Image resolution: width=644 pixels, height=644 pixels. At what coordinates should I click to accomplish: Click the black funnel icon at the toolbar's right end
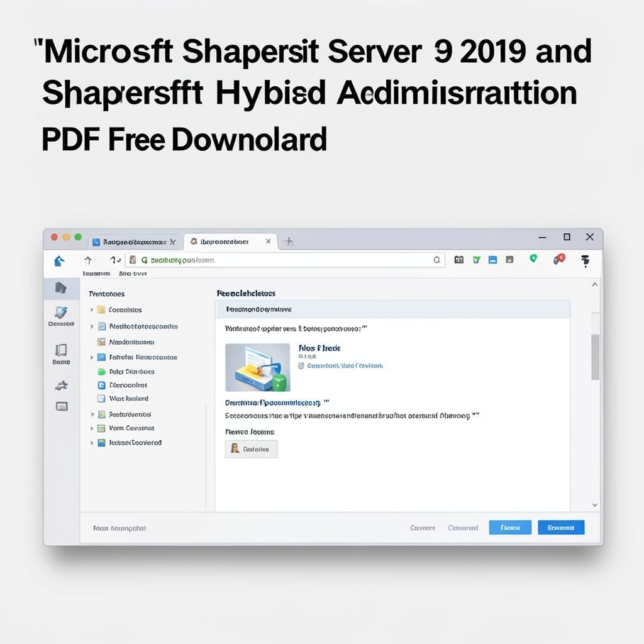coord(586,260)
